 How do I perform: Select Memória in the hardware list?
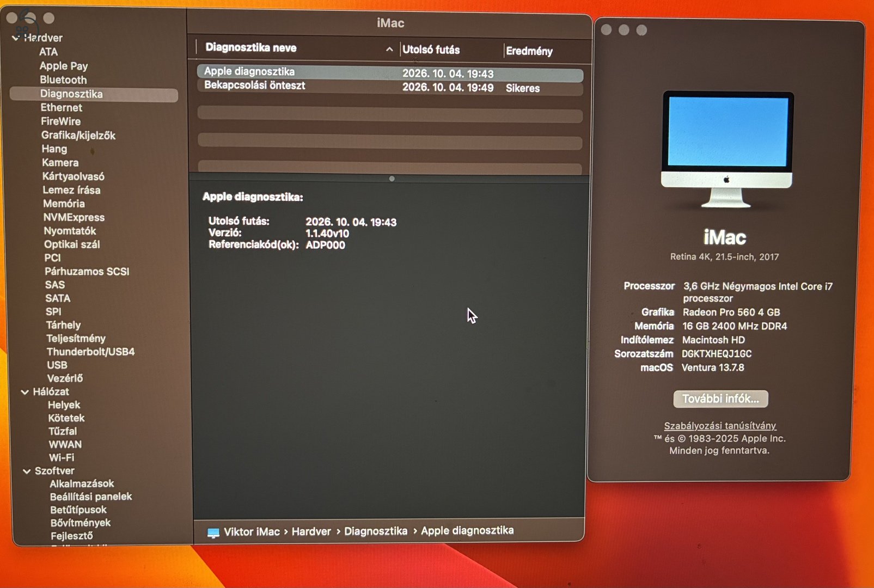click(64, 204)
